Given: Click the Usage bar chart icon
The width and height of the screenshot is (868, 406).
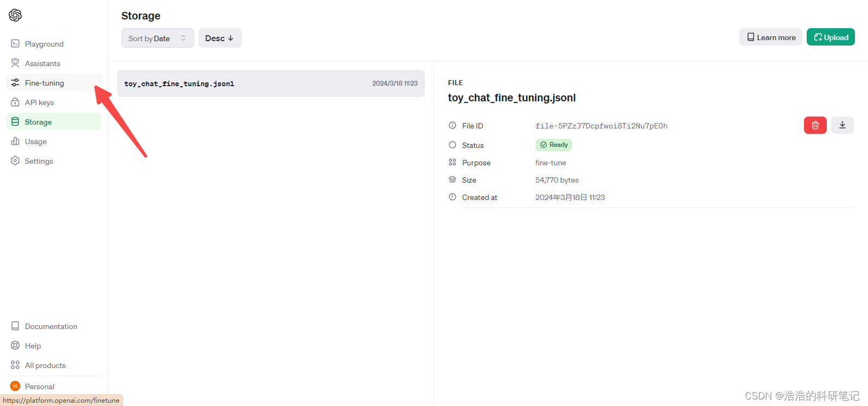Looking at the screenshot, I should 15,141.
